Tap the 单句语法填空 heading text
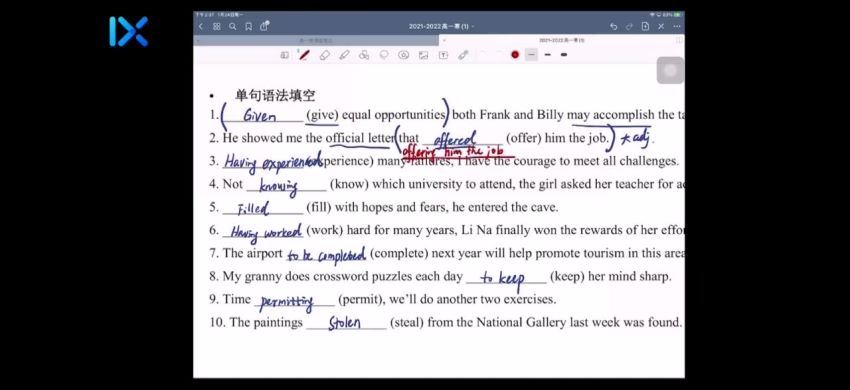This screenshot has width=850, height=390. tap(275, 96)
